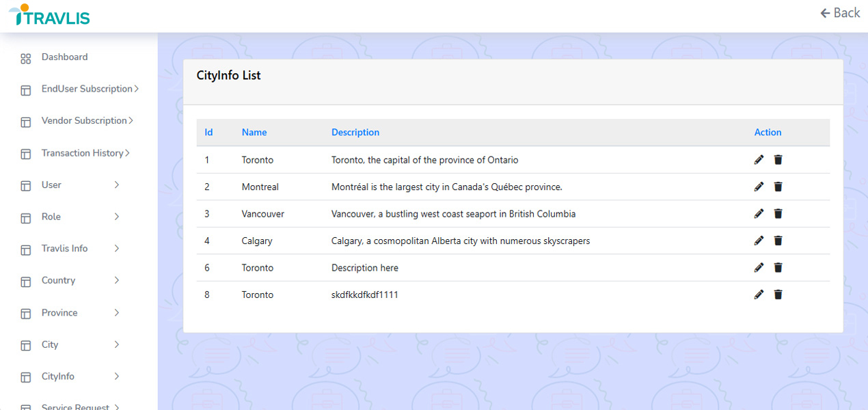This screenshot has width=868, height=410.
Task: Click the Travlis logo
Action: click(49, 15)
